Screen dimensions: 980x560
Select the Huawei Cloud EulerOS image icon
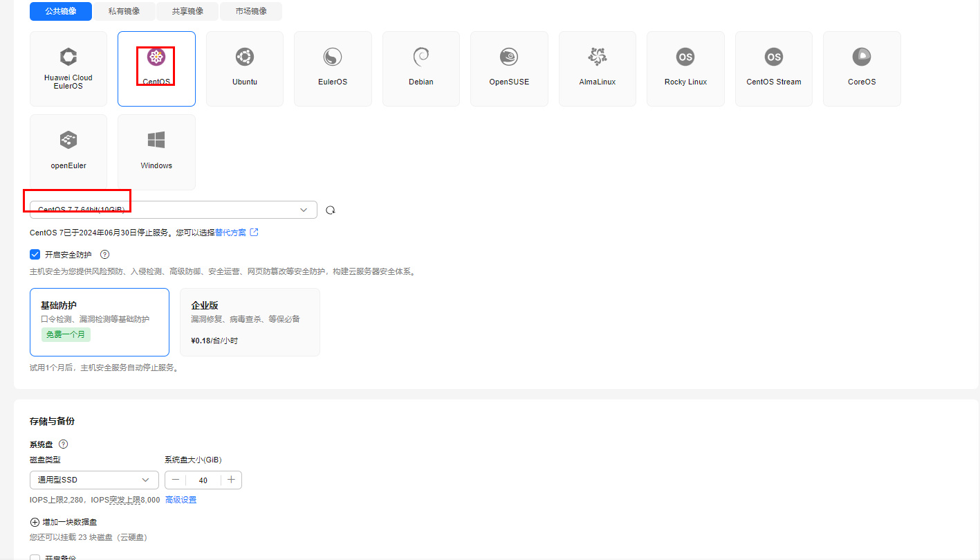tap(68, 57)
